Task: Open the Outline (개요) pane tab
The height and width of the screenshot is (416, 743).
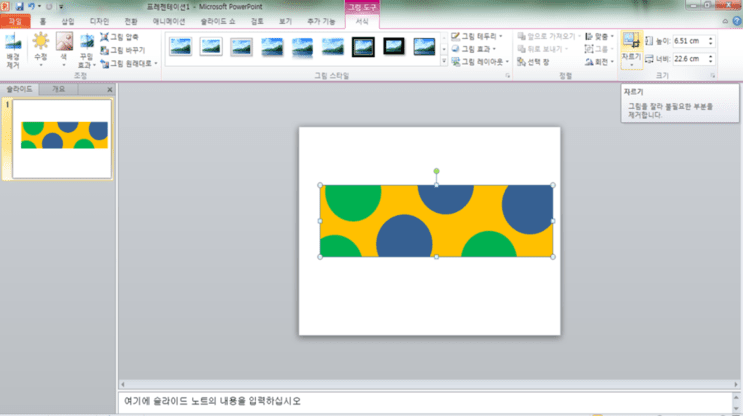Action: pyautogui.click(x=58, y=89)
